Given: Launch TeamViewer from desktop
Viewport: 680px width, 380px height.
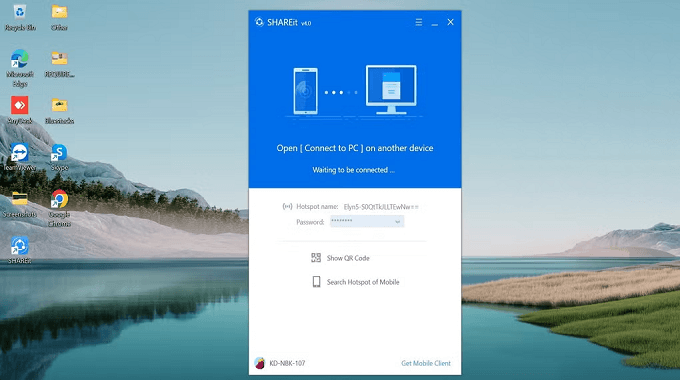Looking at the screenshot, I should [x=20, y=157].
